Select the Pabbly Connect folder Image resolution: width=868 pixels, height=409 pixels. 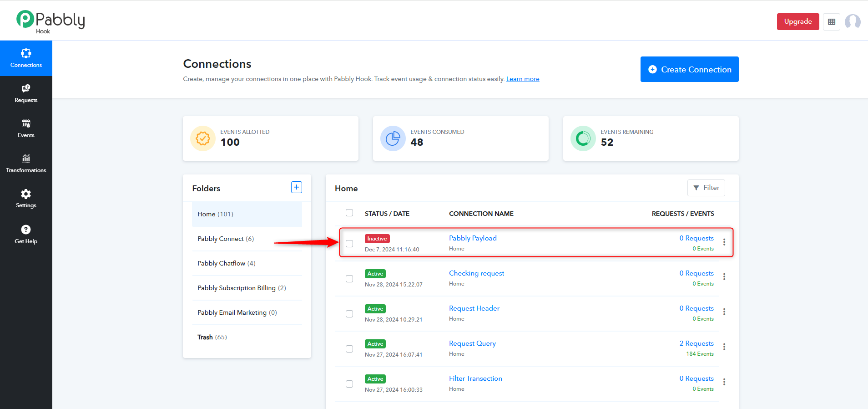247,239
